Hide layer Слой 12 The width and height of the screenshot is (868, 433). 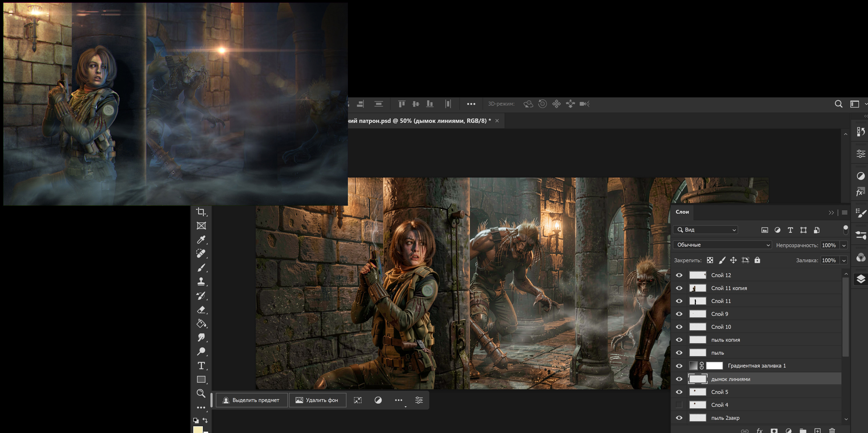[679, 275]
